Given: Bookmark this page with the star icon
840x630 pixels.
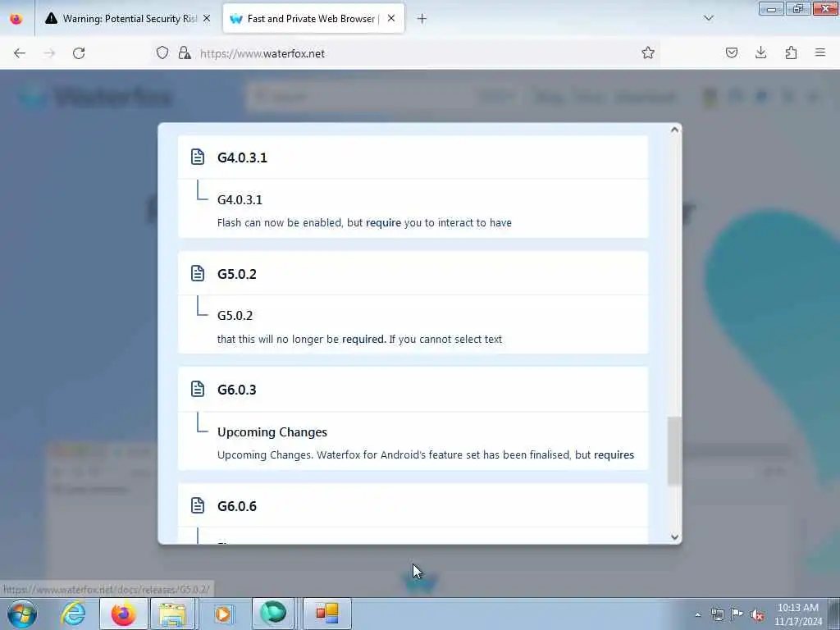Looking at the screenshot, I should tap(648, 52).
